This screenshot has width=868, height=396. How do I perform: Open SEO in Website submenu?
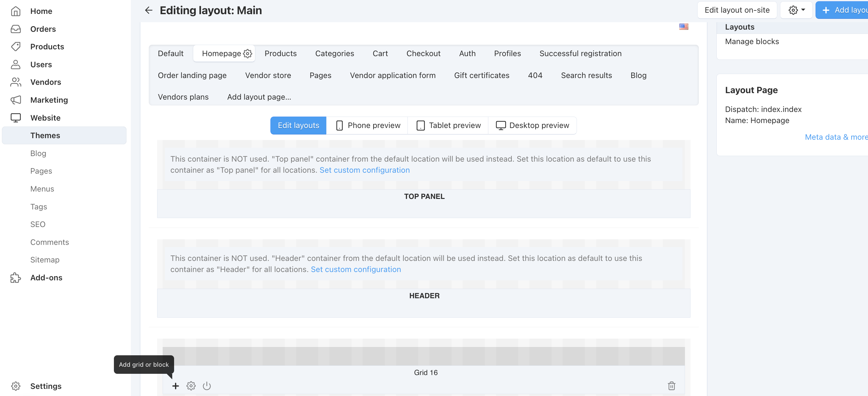click(38, 224)
